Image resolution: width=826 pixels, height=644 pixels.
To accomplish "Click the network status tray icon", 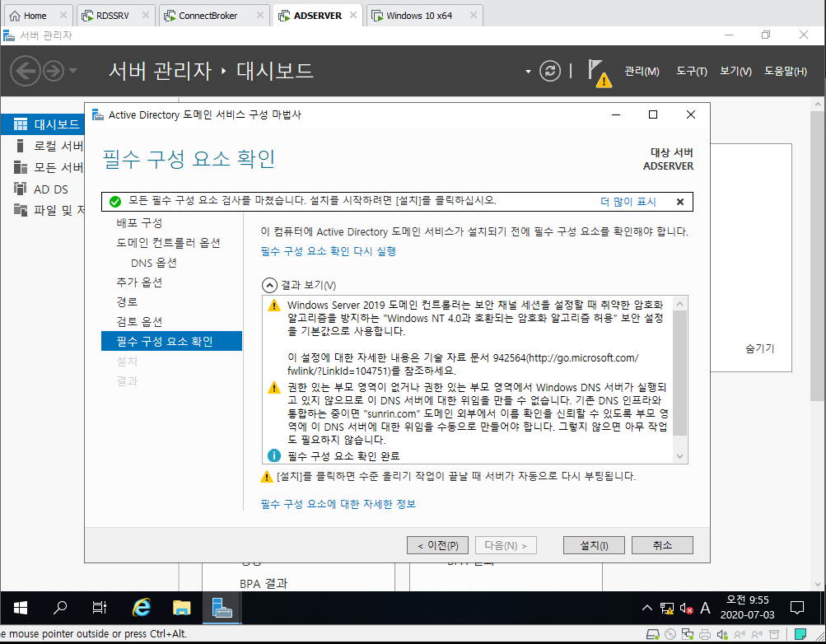I will click(x=667, y=609).
